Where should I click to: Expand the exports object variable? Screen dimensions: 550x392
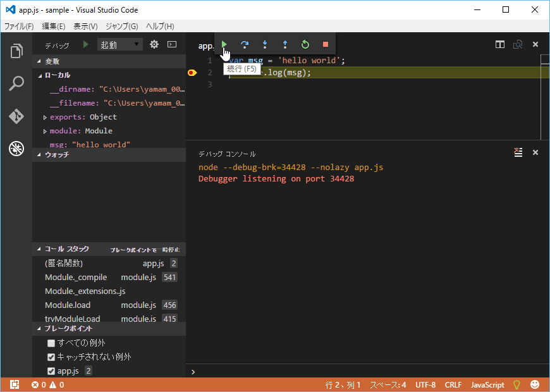point(45,118)
